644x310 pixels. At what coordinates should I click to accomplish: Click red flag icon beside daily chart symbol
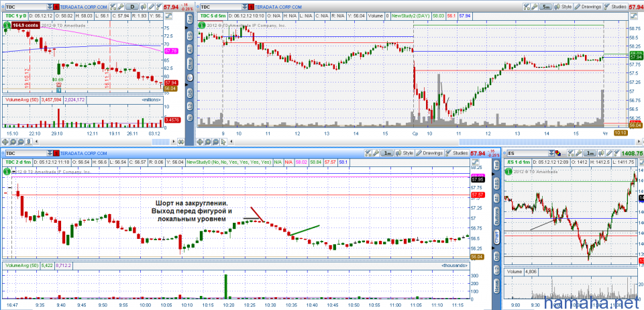click(56, 7)
